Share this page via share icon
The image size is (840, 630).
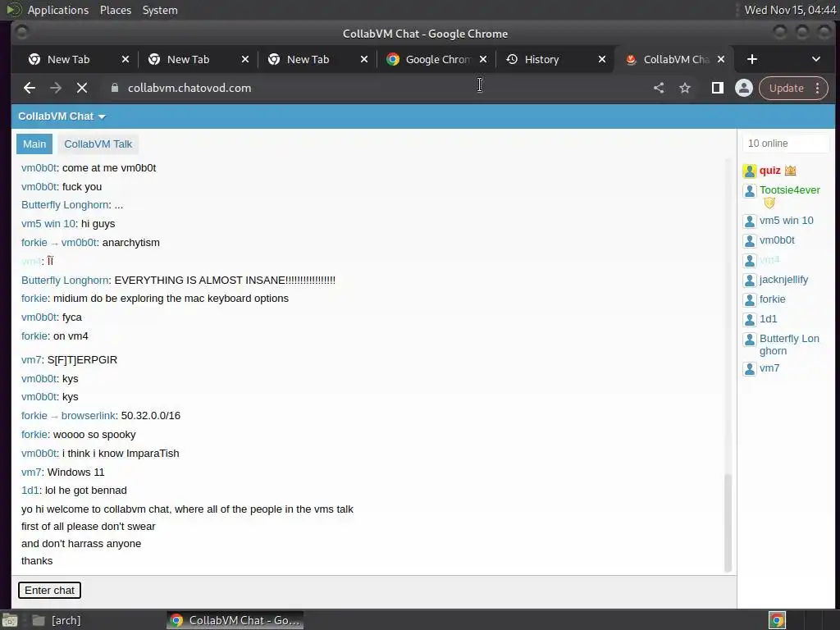tap(659, 88)
